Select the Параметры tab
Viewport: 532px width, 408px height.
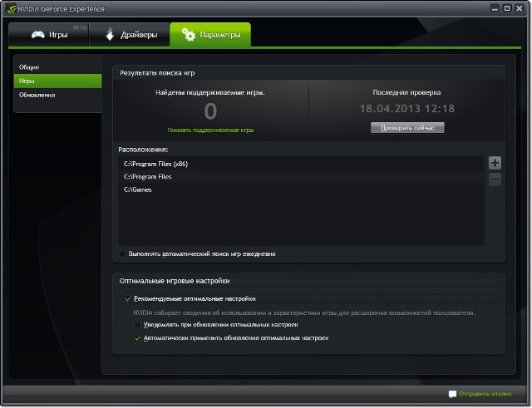[210, 34]
